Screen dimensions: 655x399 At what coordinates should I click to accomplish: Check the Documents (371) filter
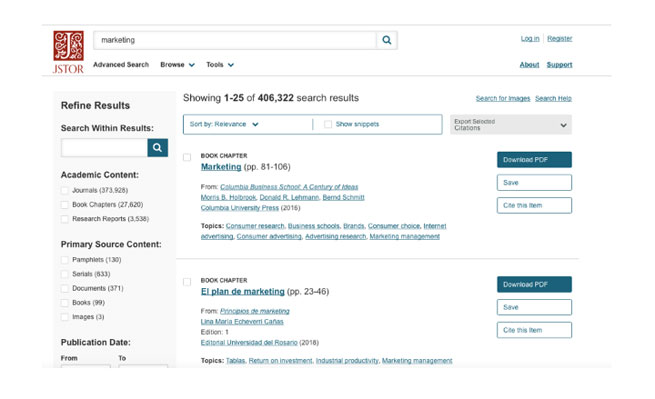(x=65, y=288)
